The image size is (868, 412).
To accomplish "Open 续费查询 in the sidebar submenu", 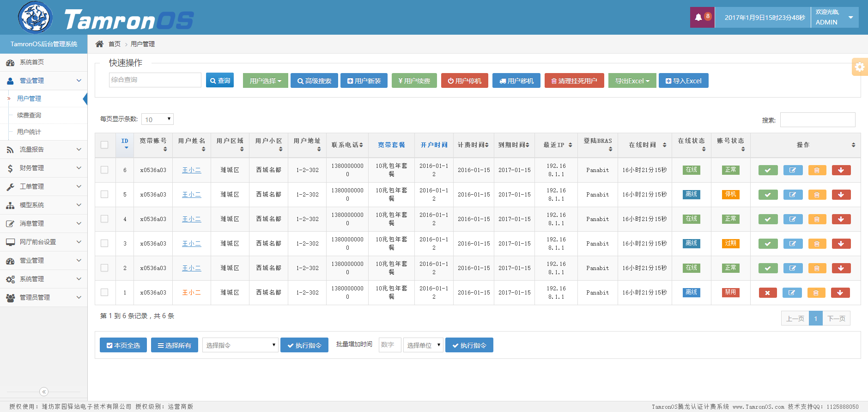I will point(29,115).
